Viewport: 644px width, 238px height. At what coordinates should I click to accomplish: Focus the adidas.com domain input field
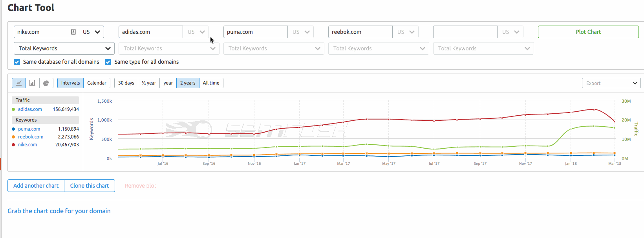[151, 32]
